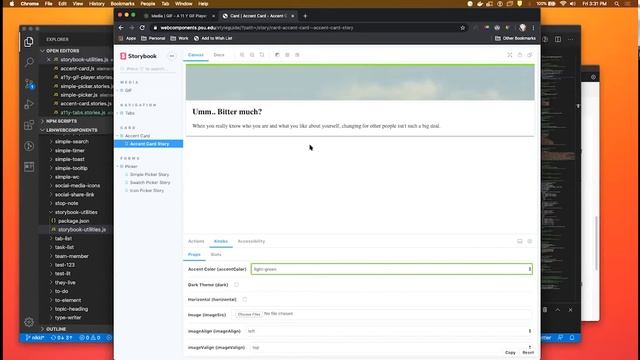Click the Storybook reset zoom icon
This screenshot has height=360, width=640.
pos(262,55)
